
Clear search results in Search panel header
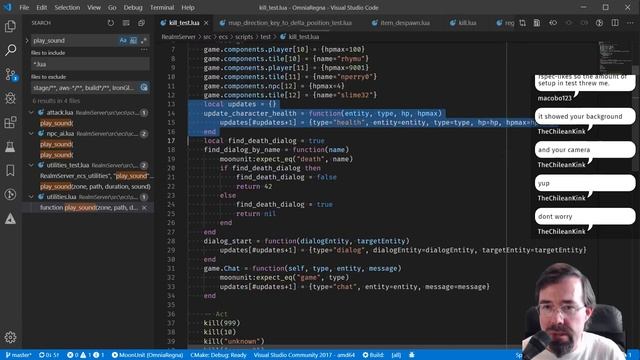(126, 23)
